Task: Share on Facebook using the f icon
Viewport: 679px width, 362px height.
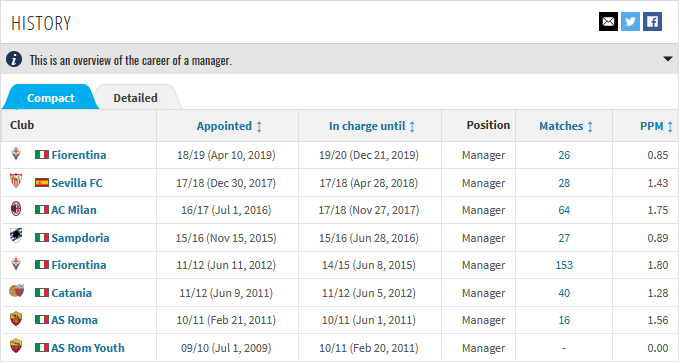Action: click(653, 22)
